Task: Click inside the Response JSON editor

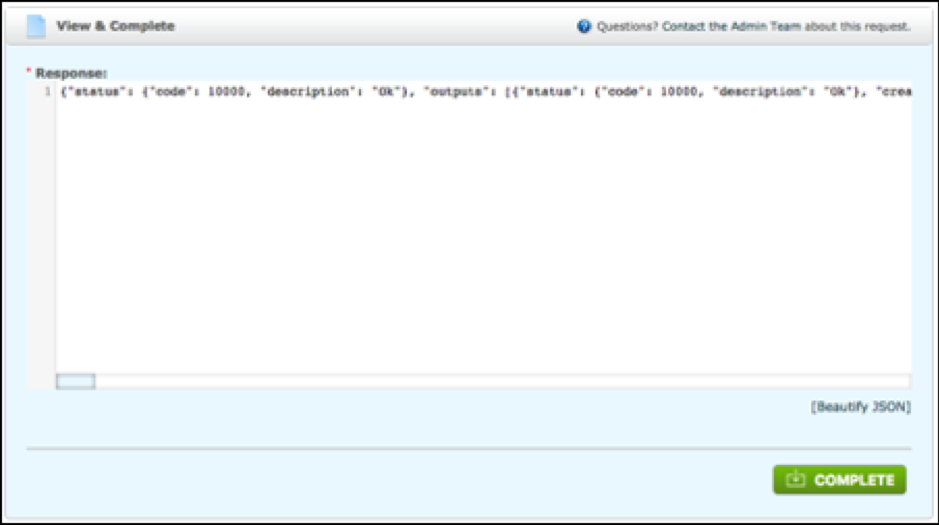Action: (x=484, y=227)
